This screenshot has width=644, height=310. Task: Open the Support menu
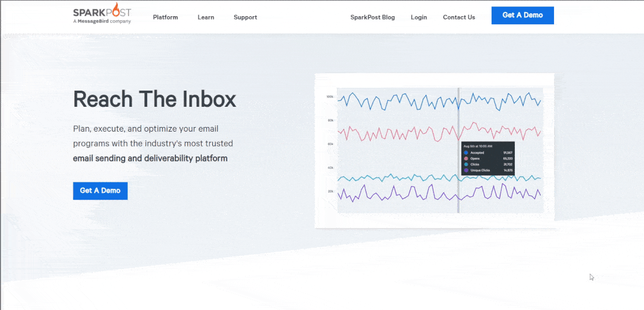point(245,17)
